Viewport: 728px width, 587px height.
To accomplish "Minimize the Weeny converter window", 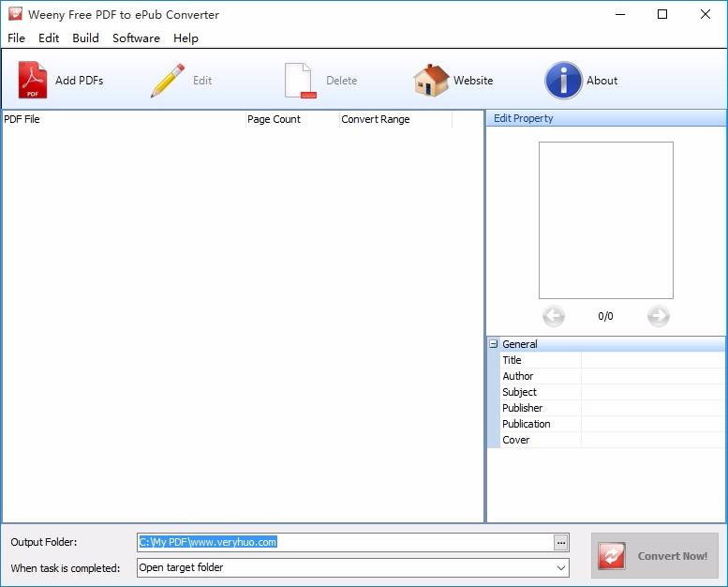I will pos(620,14).
